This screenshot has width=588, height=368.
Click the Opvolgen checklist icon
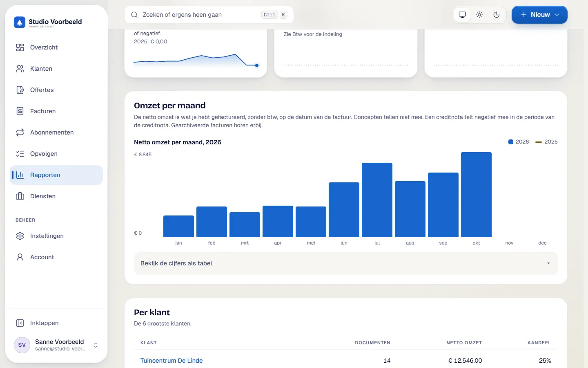20,154
